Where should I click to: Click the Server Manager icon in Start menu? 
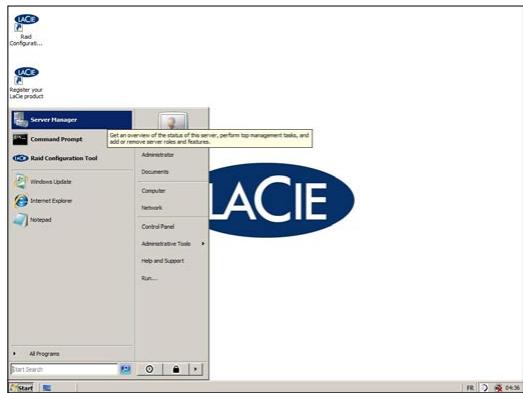[x=21, y=119]
